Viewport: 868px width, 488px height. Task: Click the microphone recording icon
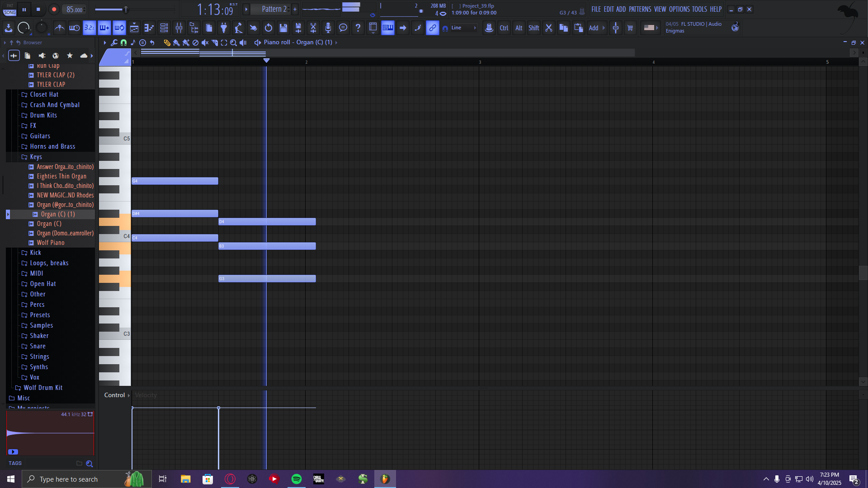pos(328,28)
